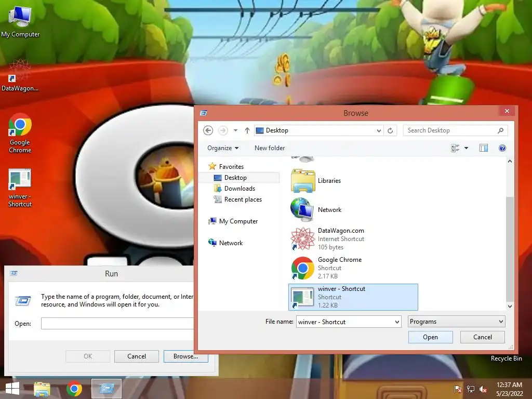Click network status tray icon
The image size is (532, 399).
[471, 389]
